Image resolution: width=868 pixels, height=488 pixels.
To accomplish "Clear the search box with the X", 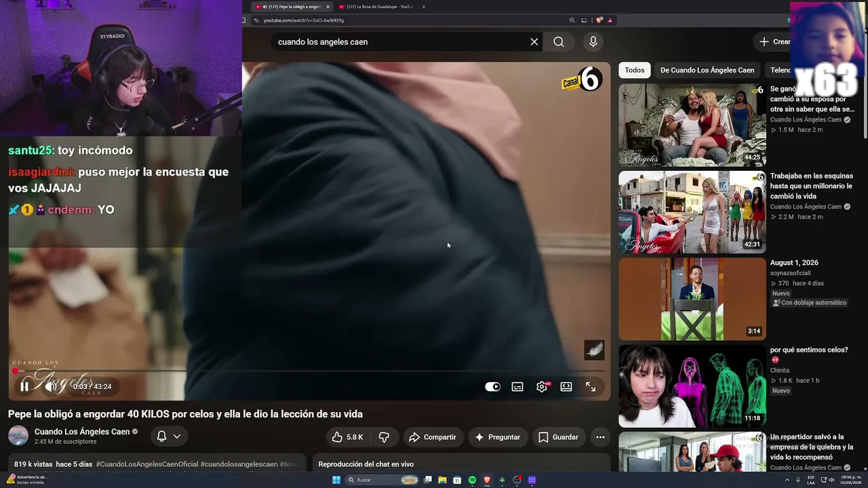I will coord(534,41).
